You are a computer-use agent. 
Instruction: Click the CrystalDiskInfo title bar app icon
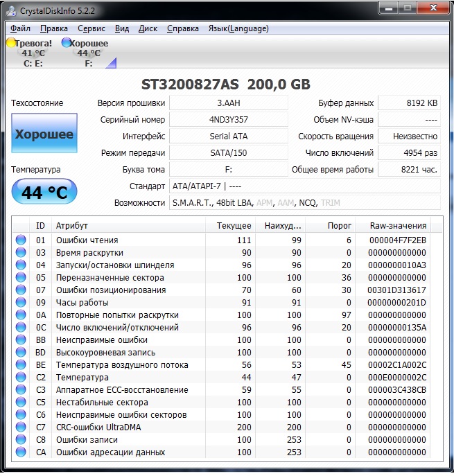11,10
